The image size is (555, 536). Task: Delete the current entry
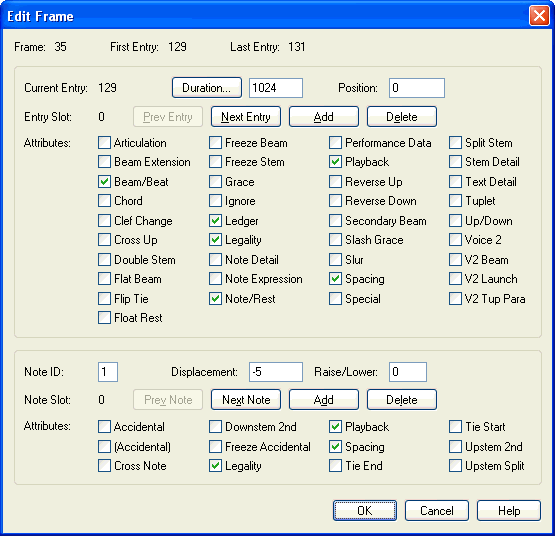tap(402, 116)
